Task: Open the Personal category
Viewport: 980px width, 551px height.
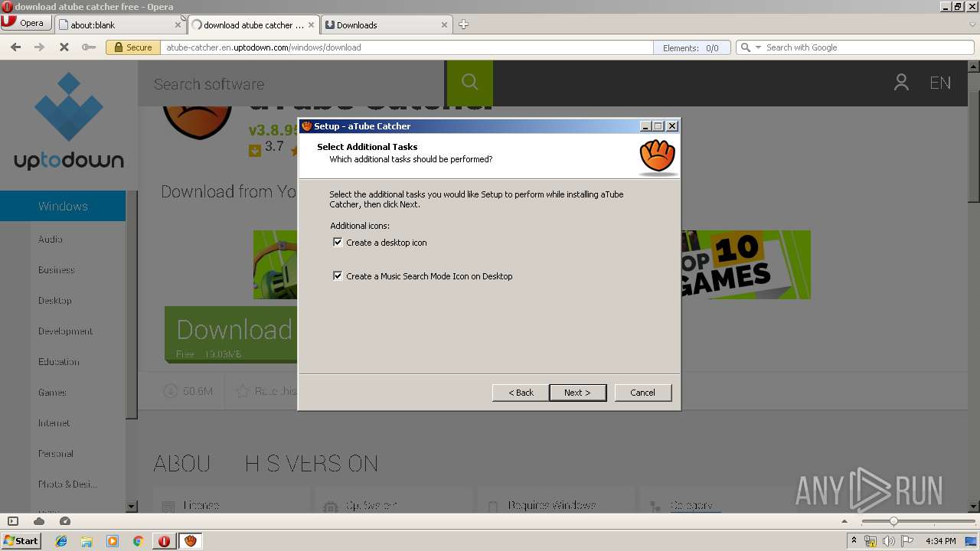Action: coord(56,454)
